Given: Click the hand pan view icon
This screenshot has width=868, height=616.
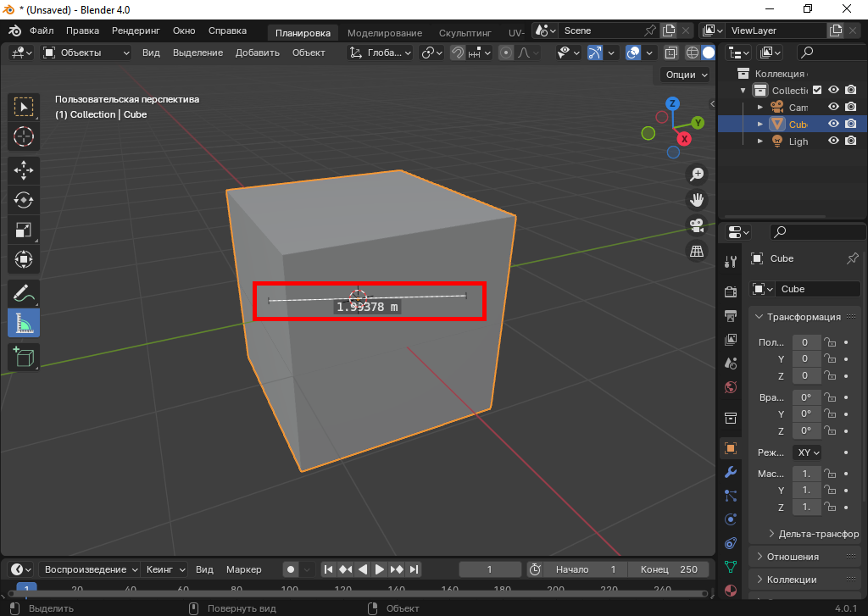Looking at the screenshot, I should coord(697,201).
